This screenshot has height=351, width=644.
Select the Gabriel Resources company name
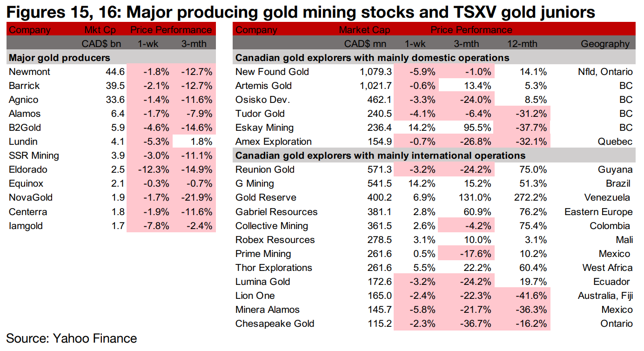tap(276, 212)
